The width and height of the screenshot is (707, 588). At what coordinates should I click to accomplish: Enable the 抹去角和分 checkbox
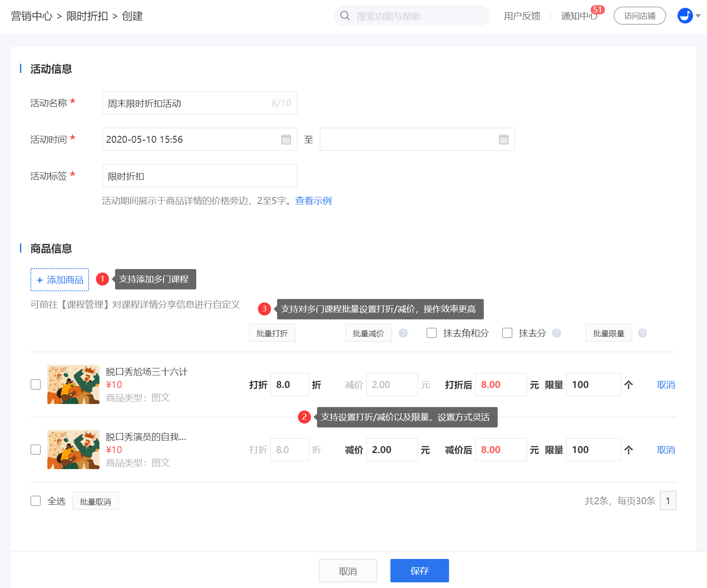[432, 333]
